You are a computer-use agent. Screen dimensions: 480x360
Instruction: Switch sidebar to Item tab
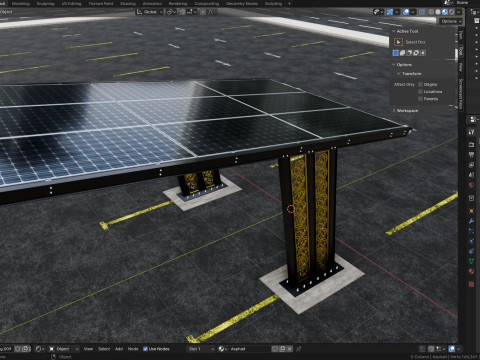click(x=461, y=35)
